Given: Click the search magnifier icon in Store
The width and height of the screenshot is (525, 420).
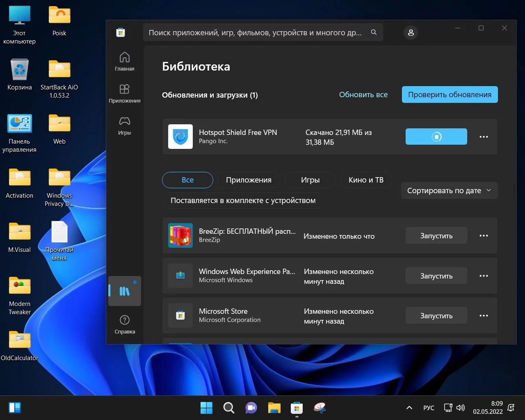Looking at the screenshot, I should 374,32.
